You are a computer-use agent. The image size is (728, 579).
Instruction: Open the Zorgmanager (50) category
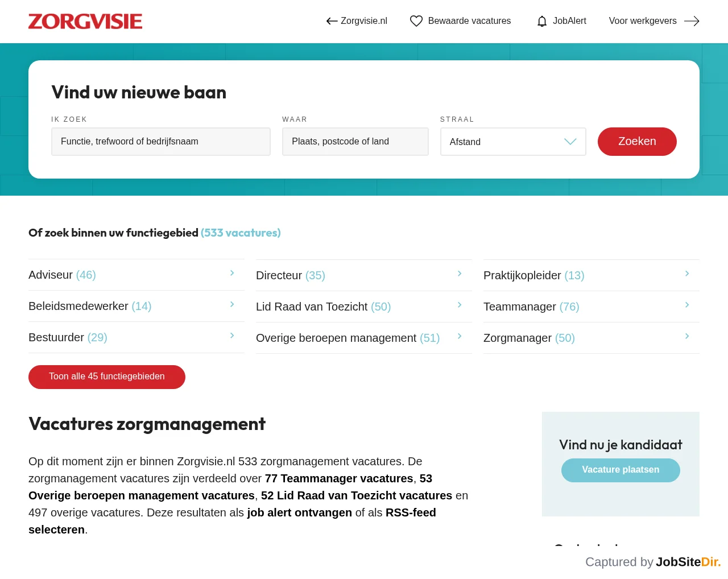[591, 338]
